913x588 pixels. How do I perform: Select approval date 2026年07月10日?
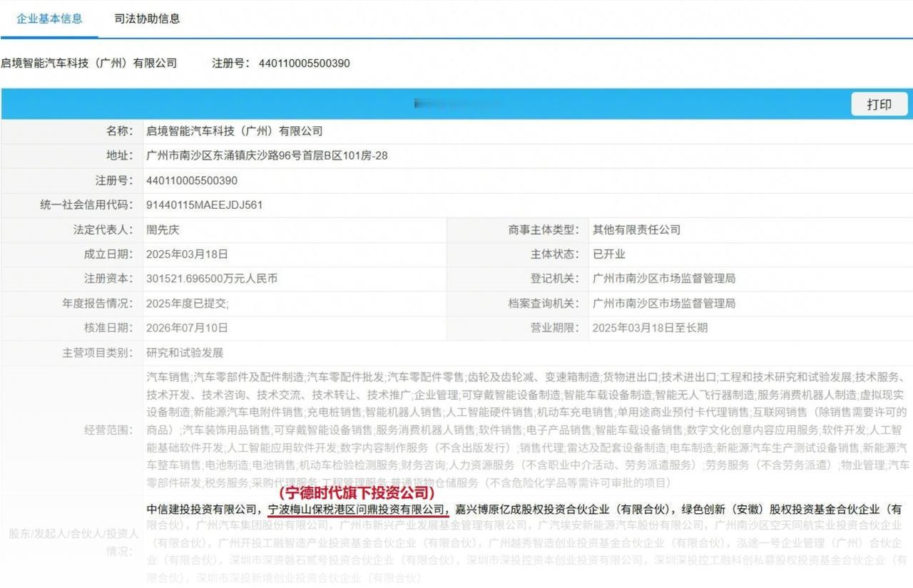pyautogui.click(x=187, y=328)
